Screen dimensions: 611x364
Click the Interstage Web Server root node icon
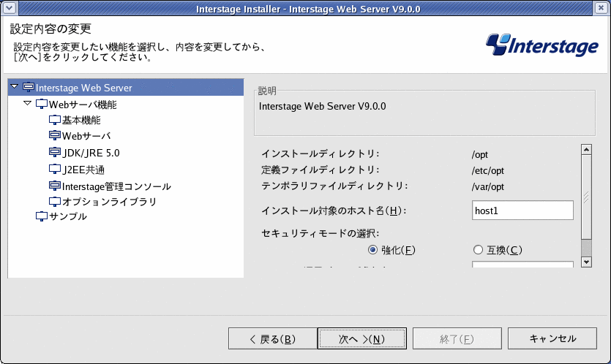[29, 87]
